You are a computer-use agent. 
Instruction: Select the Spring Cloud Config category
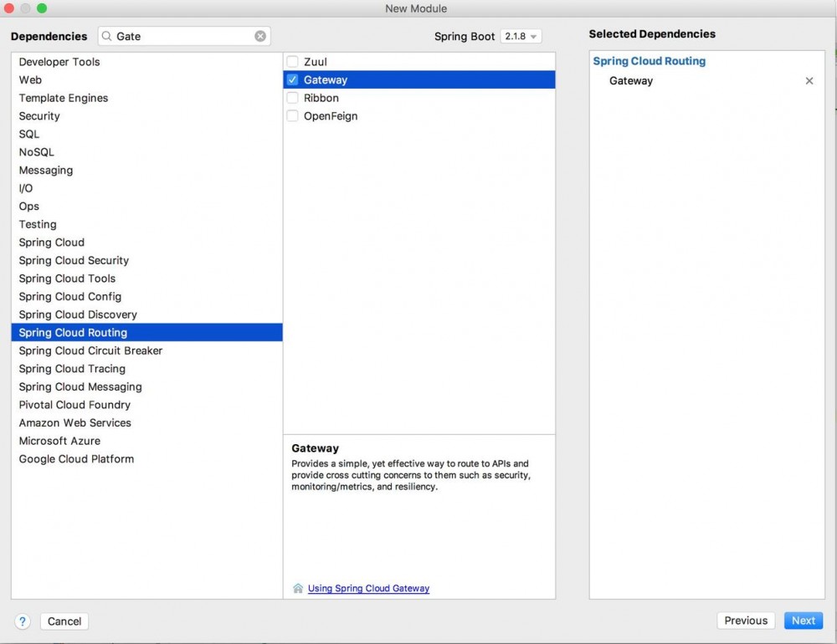146,297
